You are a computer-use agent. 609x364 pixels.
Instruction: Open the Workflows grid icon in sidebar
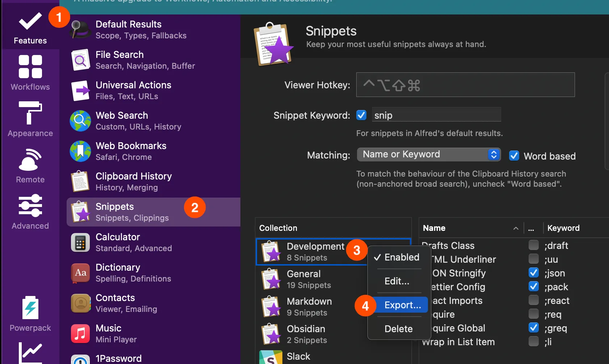tap(30, 67)
